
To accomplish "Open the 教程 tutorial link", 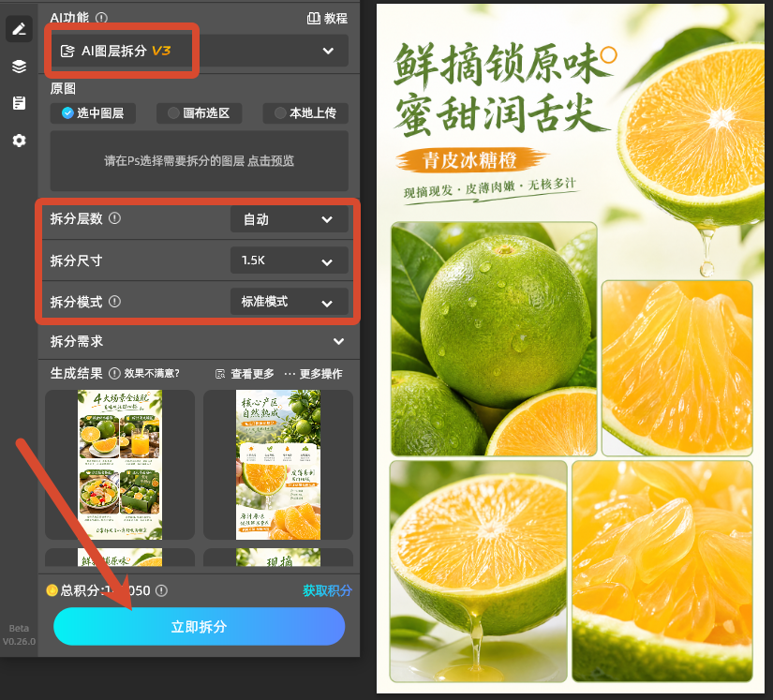I will 328,18.
